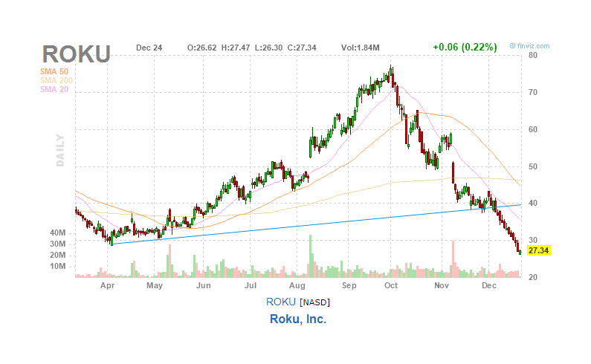Click the Vol:1.84M volume readout
Viewport: 591px width, 364px height.
pyautogui.click(x=361, y=48)
